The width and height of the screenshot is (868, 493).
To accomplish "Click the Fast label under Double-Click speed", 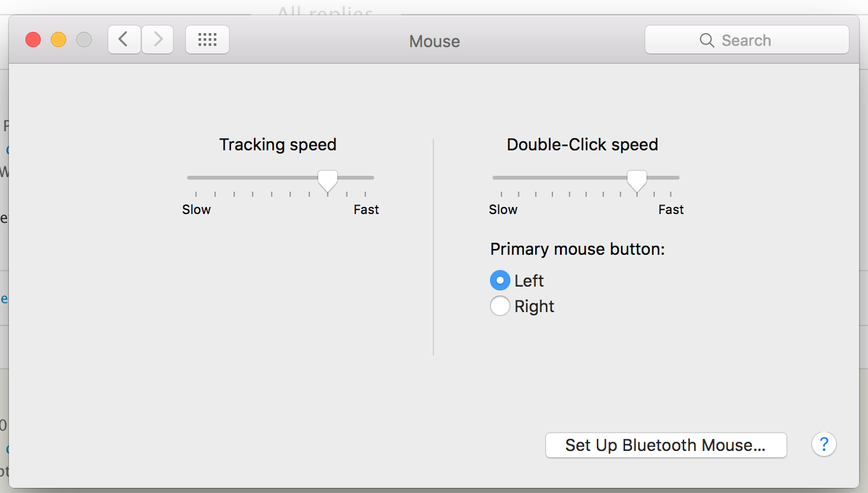I will point(671,210).
